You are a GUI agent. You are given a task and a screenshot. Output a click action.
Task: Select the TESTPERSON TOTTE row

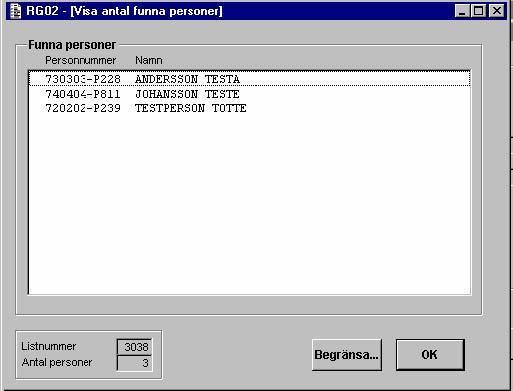click(x=250, y=108)
